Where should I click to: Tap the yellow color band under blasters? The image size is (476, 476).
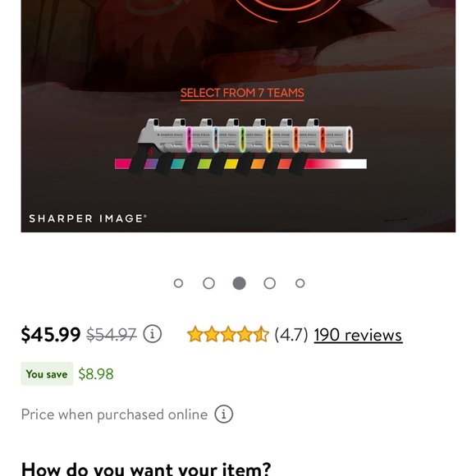coord(231,164)
